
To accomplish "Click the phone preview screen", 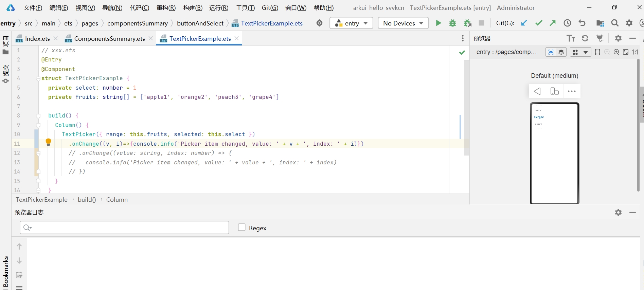I will coord(554,153).
